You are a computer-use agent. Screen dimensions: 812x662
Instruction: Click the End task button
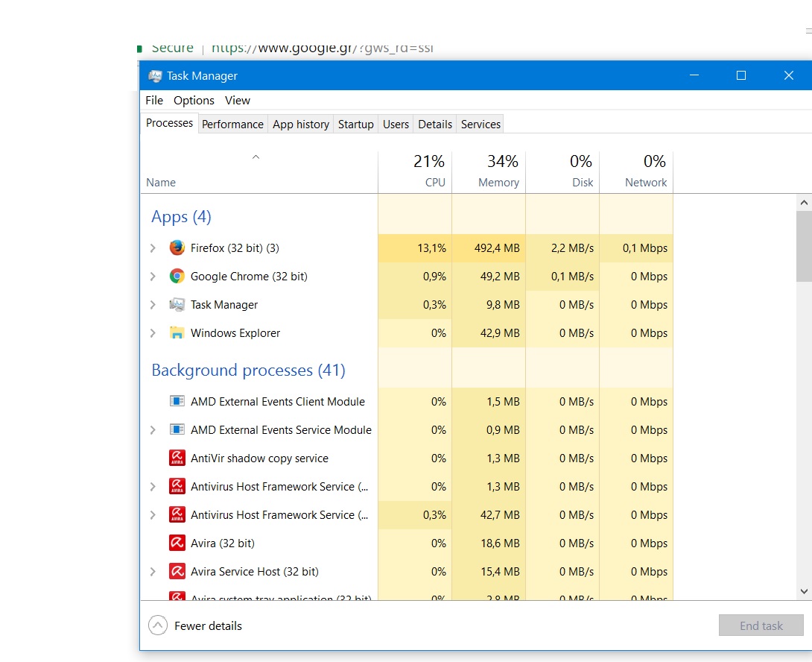pos(761,625)
